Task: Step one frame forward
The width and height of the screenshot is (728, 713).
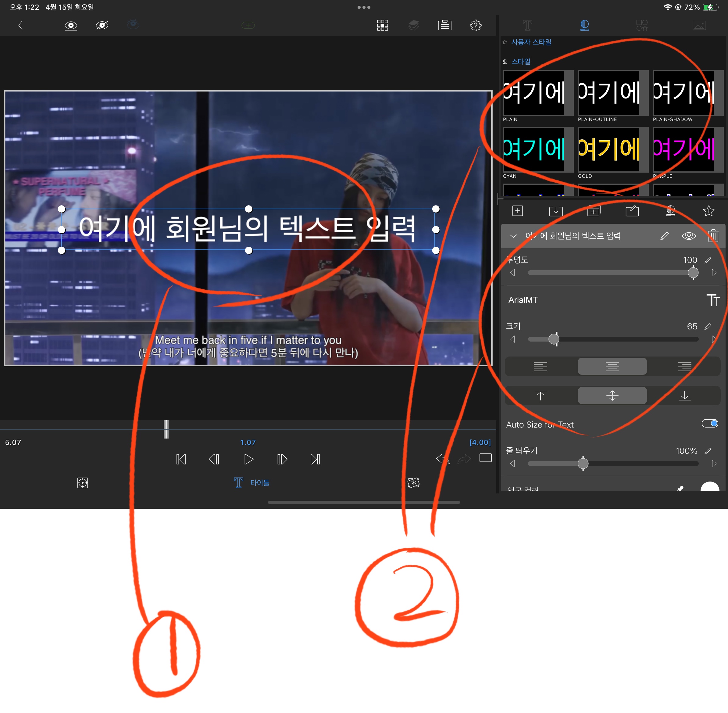Action: [x=282, y=459]
